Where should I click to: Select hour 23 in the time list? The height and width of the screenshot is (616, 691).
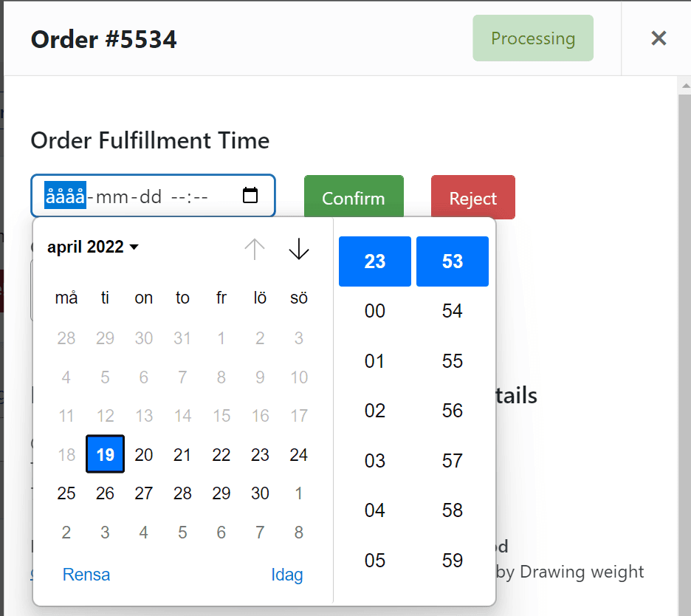(x=374, y=261)
